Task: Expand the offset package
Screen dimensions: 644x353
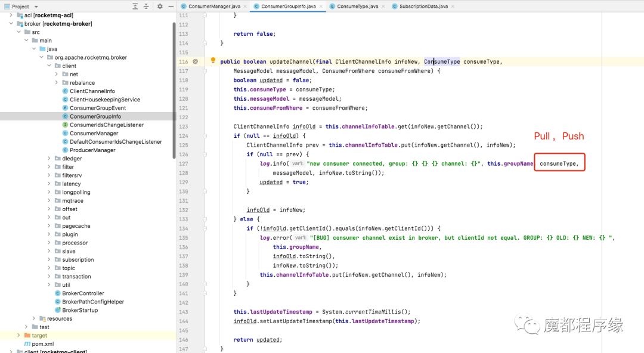Action: pyautogui.click(x=49, y=209)
